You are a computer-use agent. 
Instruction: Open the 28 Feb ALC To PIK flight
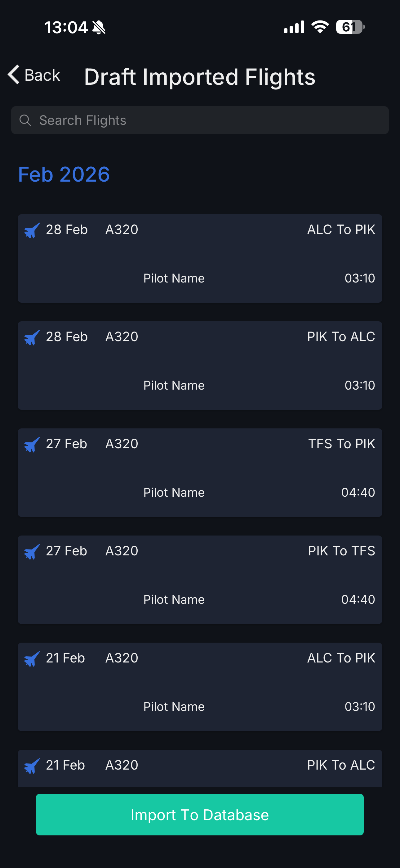(200, 259)
